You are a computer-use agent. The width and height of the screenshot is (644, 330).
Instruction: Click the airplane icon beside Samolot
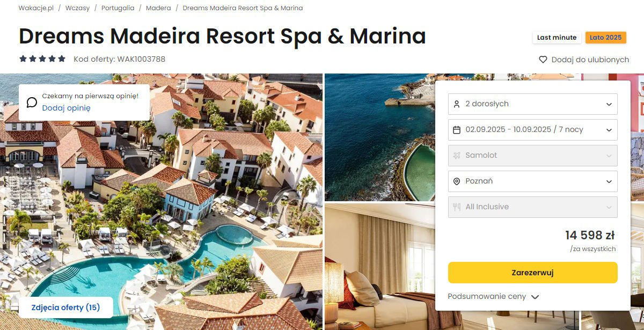[x=457, y=156]
